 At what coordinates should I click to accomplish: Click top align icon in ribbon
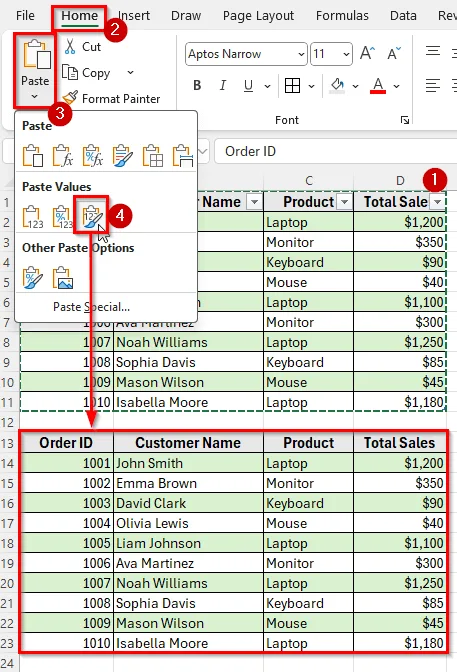[433, 52]
